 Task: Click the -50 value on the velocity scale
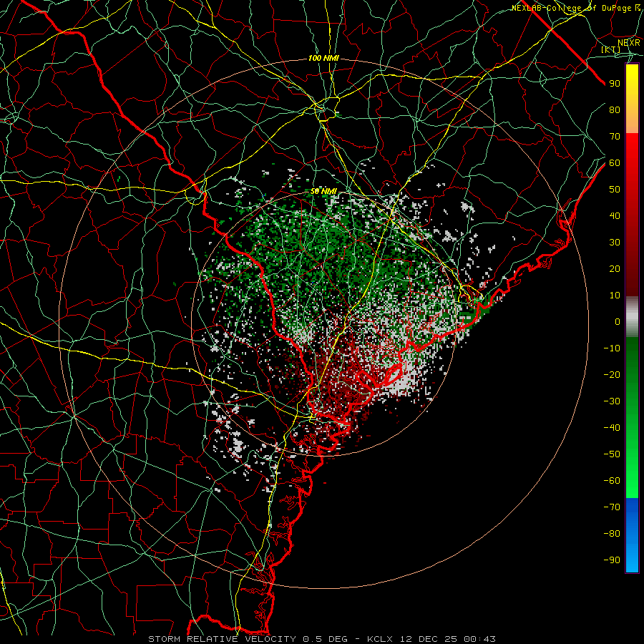pos(612,454)
